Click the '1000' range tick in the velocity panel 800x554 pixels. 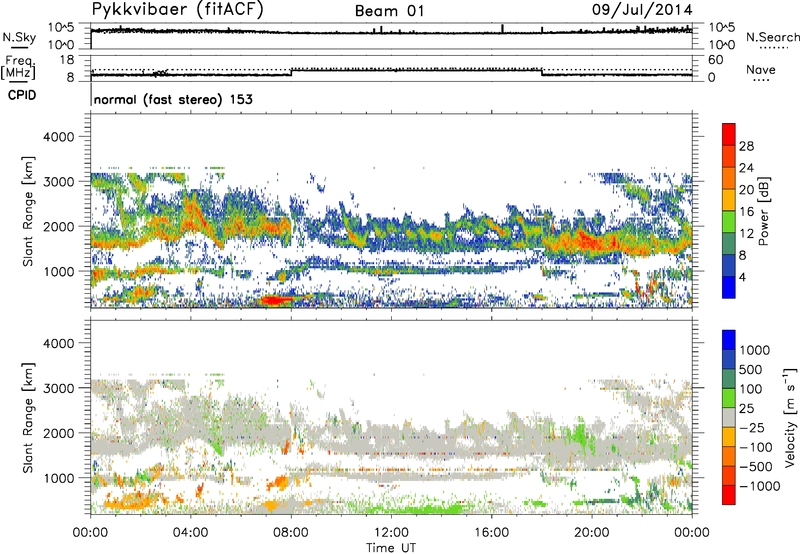pos(59,478)
